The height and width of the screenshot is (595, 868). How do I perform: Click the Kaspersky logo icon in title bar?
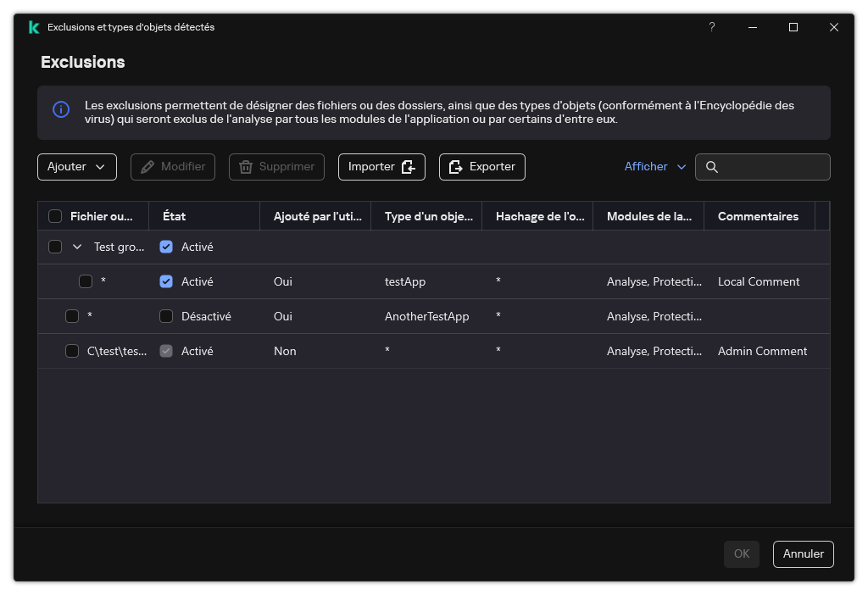[33, 27]
